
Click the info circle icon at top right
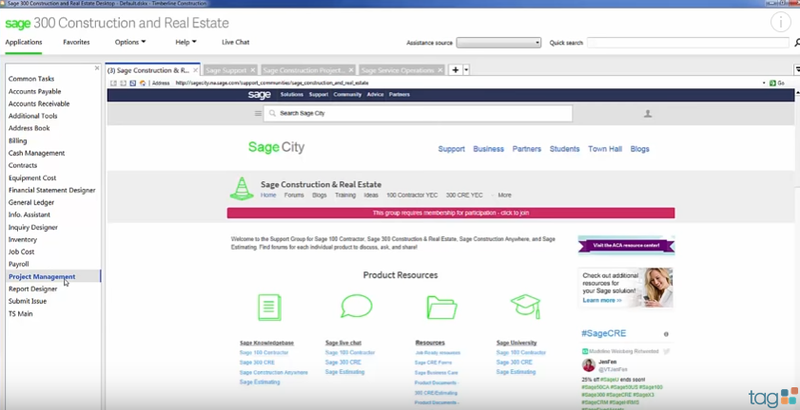tap(780, 22)
